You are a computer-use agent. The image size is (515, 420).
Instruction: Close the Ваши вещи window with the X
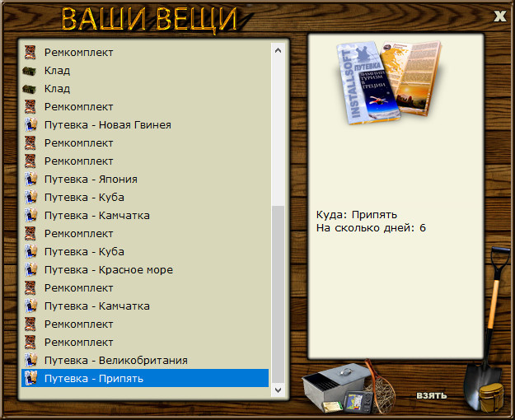pos(500,16)
